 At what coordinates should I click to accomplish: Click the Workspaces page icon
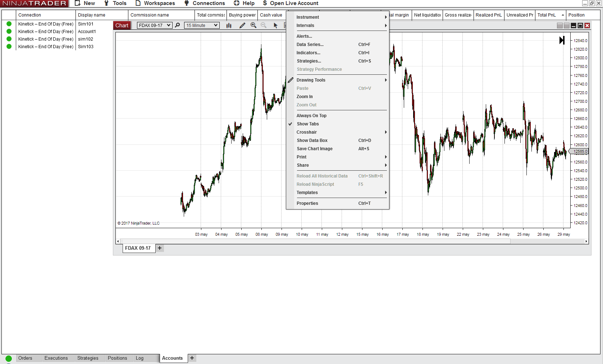pyautogui.click(x=138, y=3)
